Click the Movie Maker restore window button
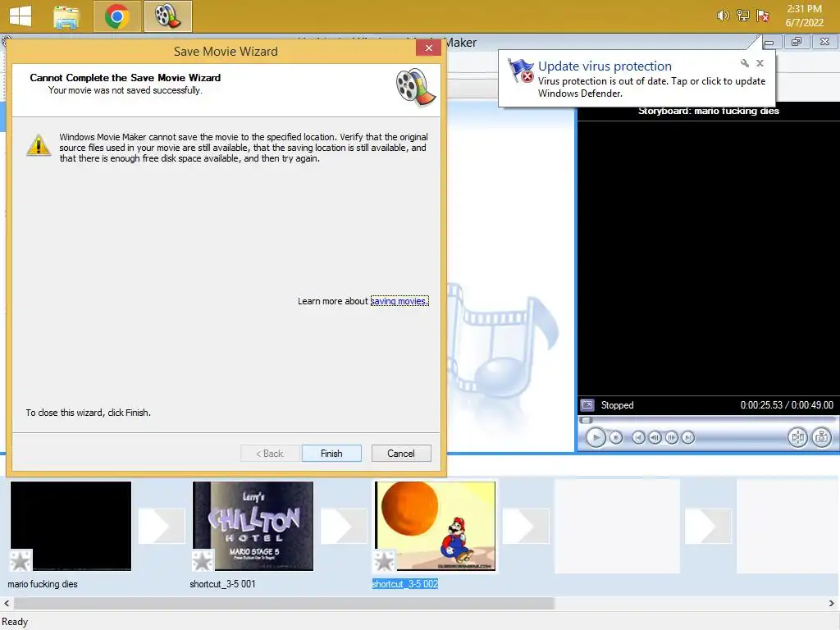Viewport: 840px width, 630px height. (x=797, y=42)
